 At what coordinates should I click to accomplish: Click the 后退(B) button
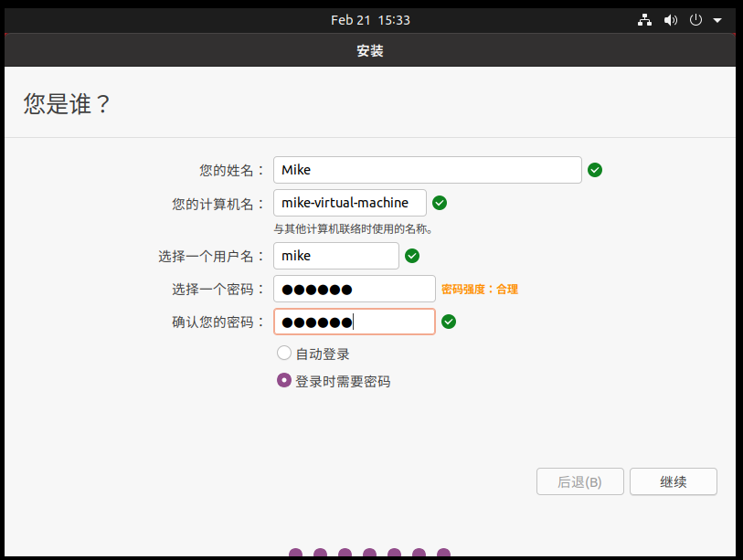tap(580, 481)
